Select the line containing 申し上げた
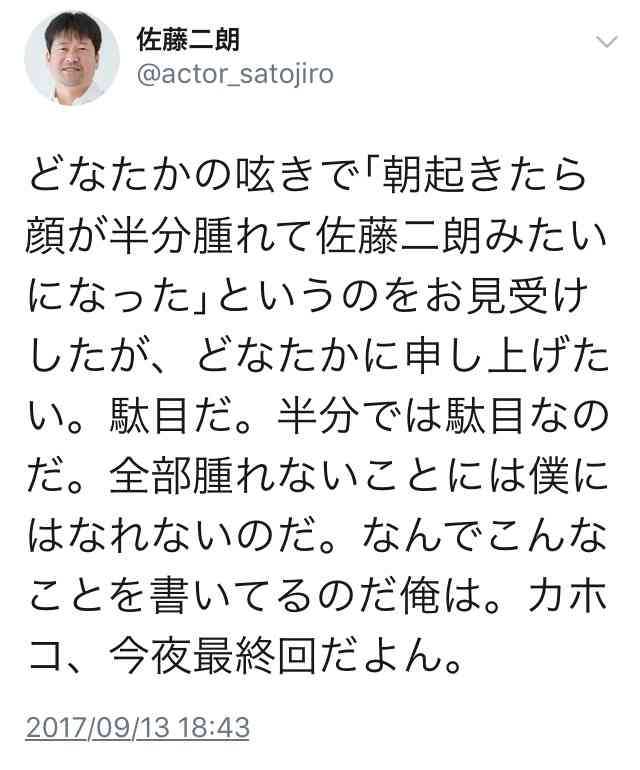The image size is (640, 770). (318, 357)
